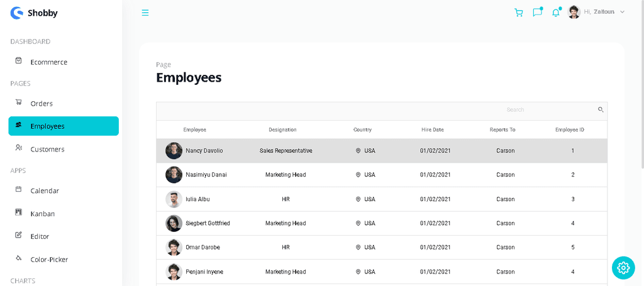Click the Editor pencil icon
The width and height of the screenshot is (644, 286).
coord(18,235)
